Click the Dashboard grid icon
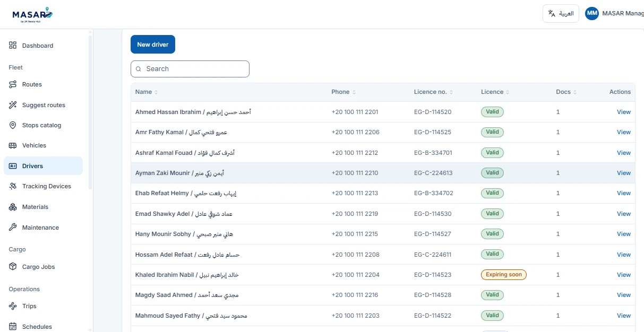Screen dimensions: 644x332 [x=13, y=46]
